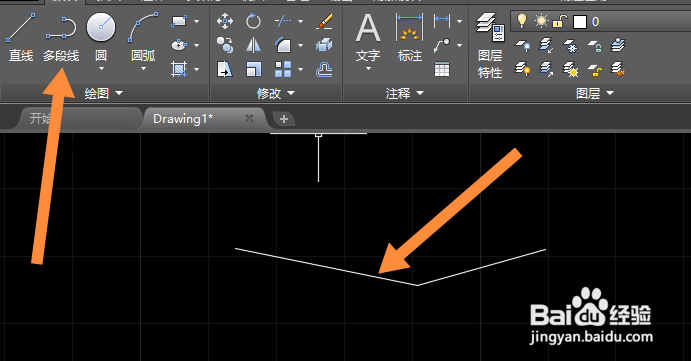Activate the Offset tool
The image size is (691, 361).
(324, 69)
